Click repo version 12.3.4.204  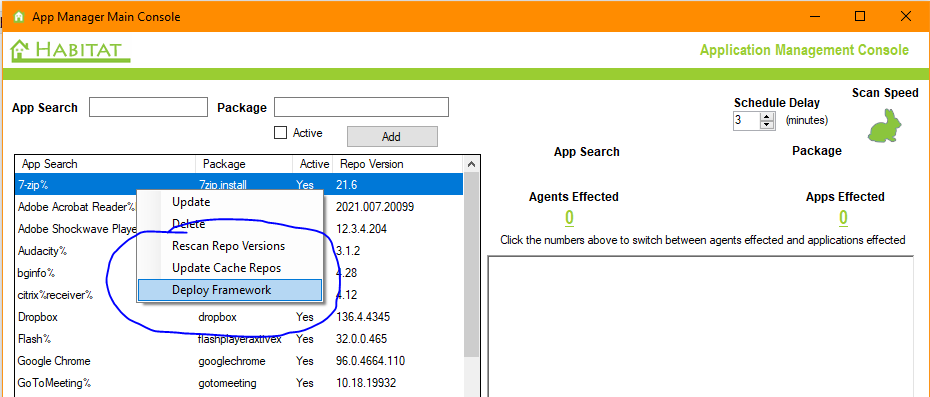(x=361, y=228)
